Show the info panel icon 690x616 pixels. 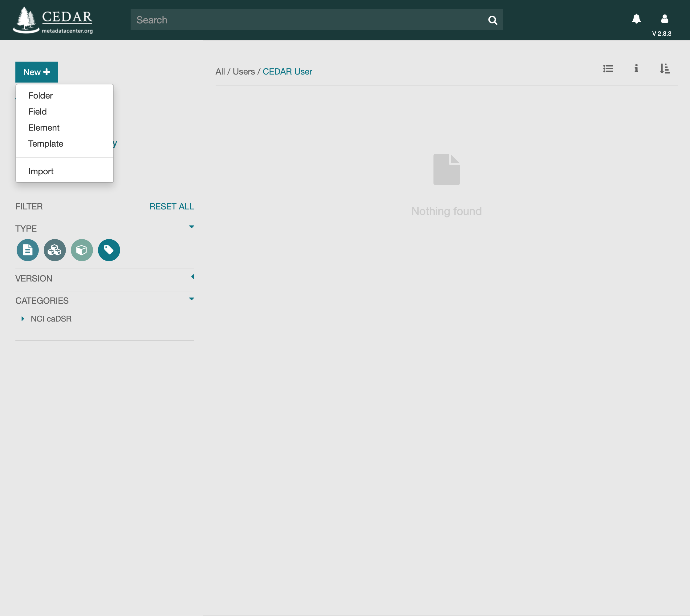point(636,69)
